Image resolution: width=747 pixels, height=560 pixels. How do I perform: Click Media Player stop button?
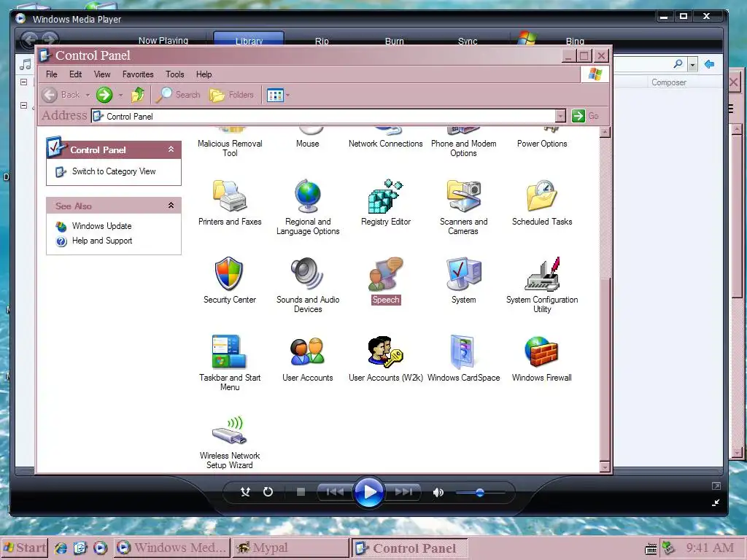pos(301,492)
